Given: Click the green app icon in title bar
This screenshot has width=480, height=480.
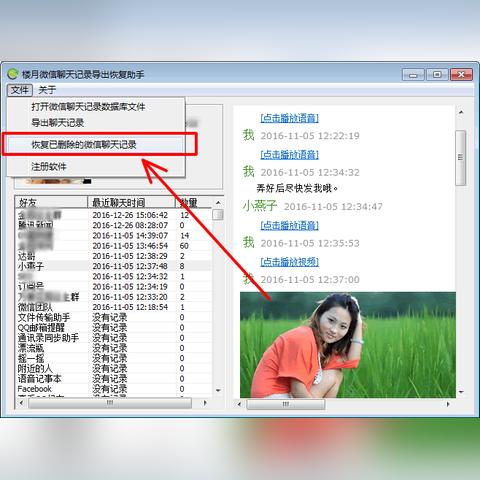Looking at the screenshot, I should click(13, 74).
